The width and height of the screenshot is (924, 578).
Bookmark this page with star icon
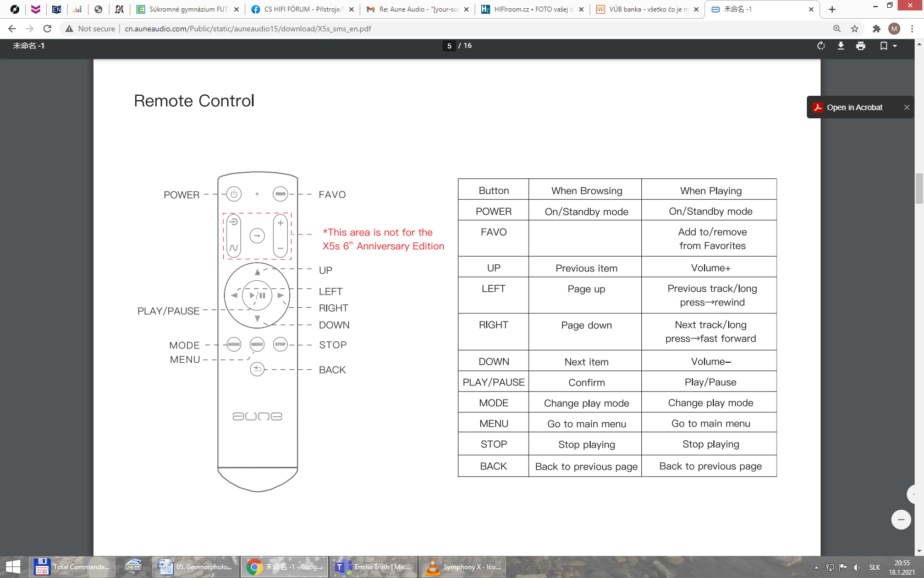pos(854,29)
